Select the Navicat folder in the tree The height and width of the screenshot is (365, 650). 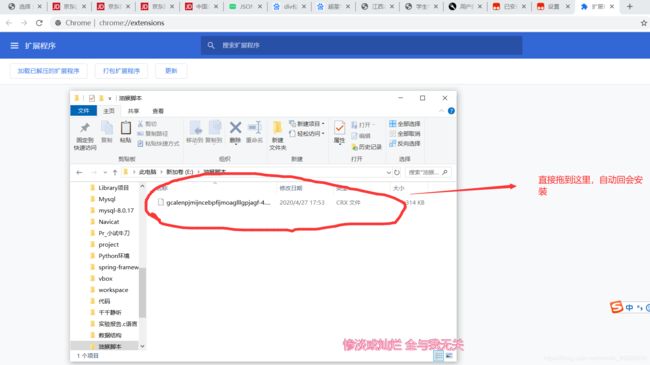point(109,222)
